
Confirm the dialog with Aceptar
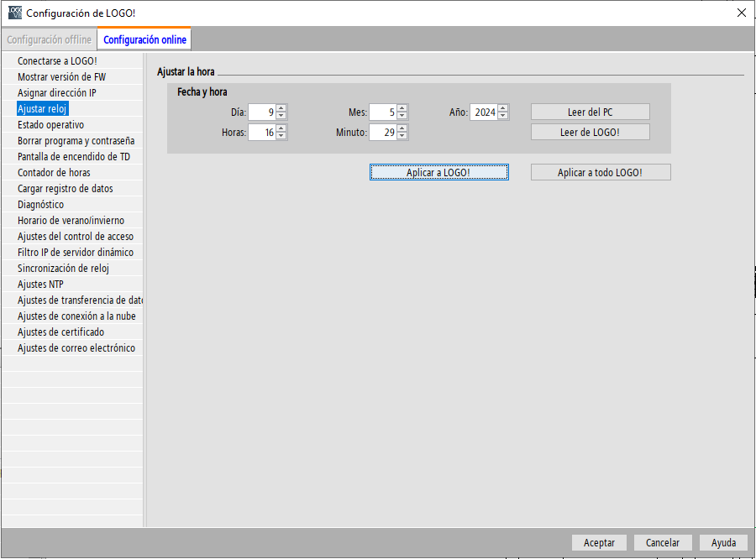599,543
